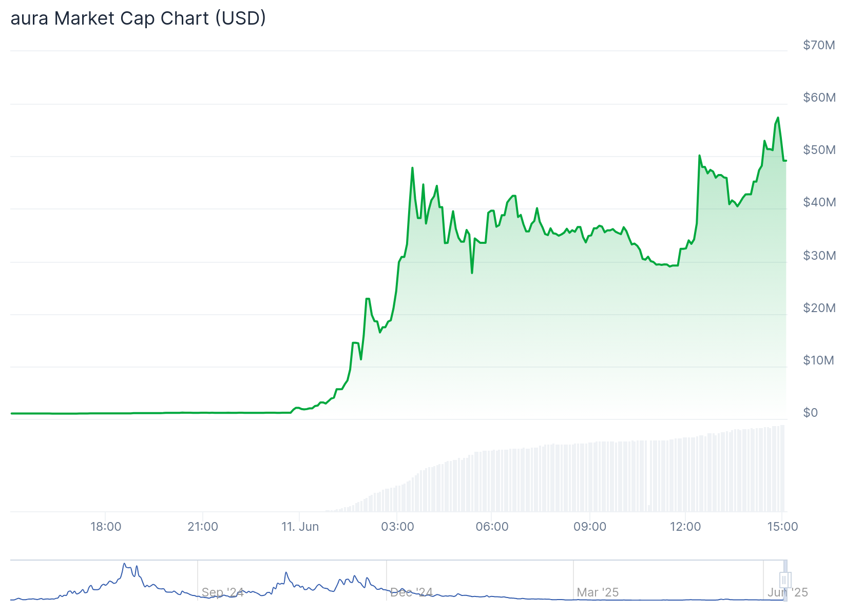Click the $70M y-axis label
Screen dimensions: 844x616
point(819,45)
